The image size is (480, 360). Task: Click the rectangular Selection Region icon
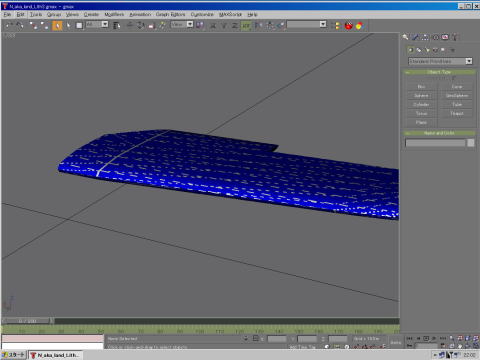click(79, 25)
